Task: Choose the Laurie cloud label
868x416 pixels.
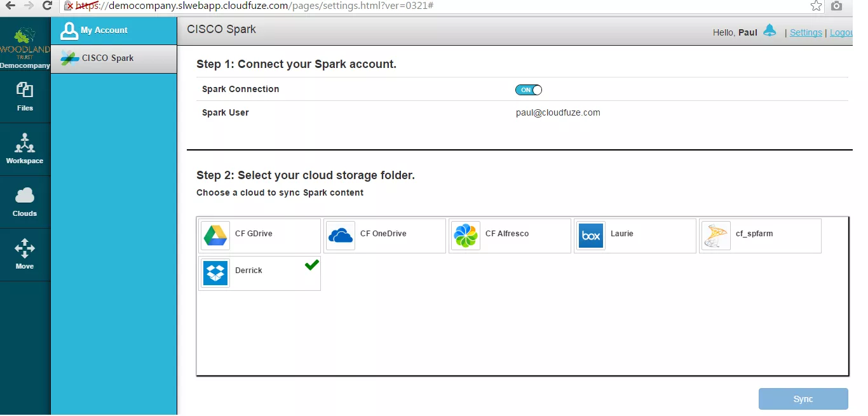Action: click(x=622, y=234)
